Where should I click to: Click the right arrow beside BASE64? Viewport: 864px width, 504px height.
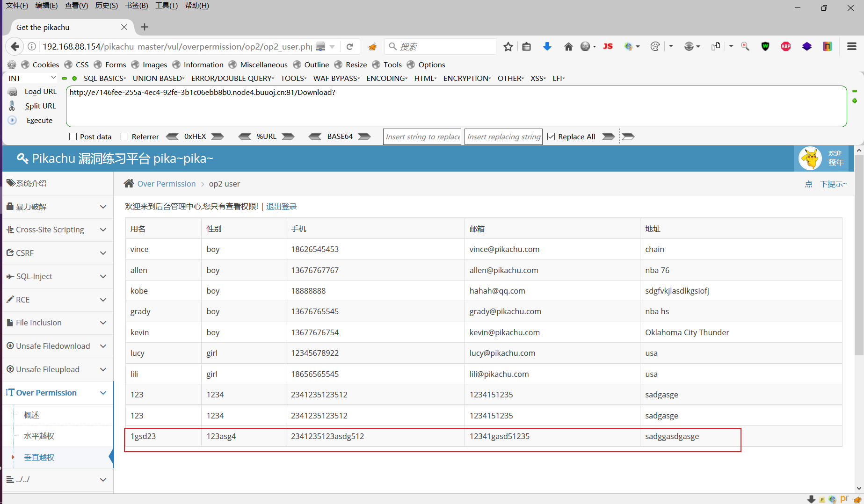(x=364, y=137)
